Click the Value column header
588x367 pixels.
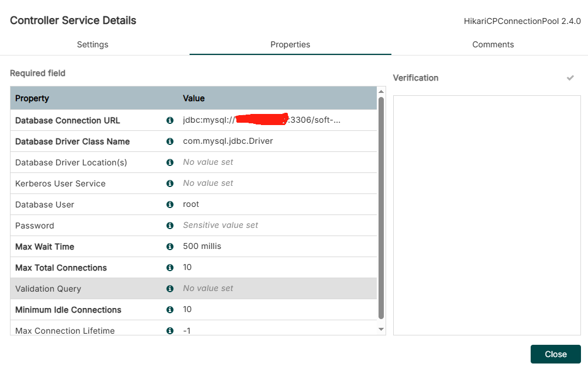(x=194, y=98)
